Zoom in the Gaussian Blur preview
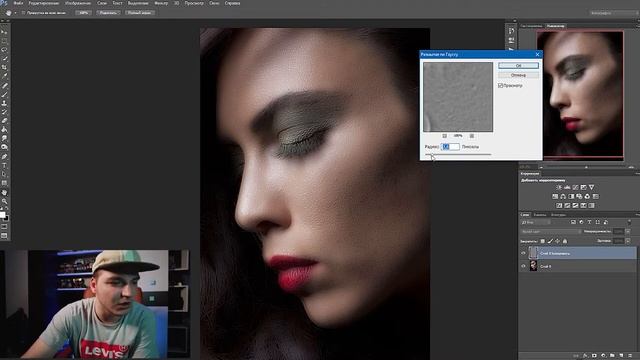Screen dimensions: 640x360 472,136
